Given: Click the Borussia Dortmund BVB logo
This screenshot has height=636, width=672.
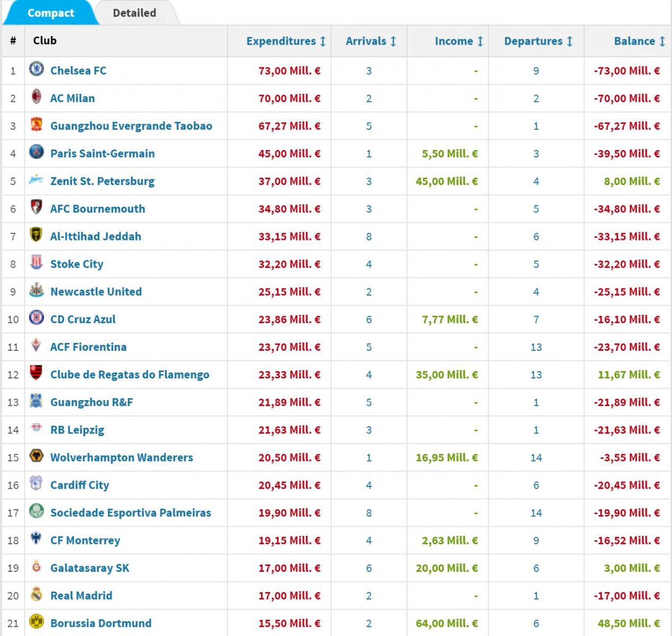Looking at the screenshot, I should [x=36, y=622].
